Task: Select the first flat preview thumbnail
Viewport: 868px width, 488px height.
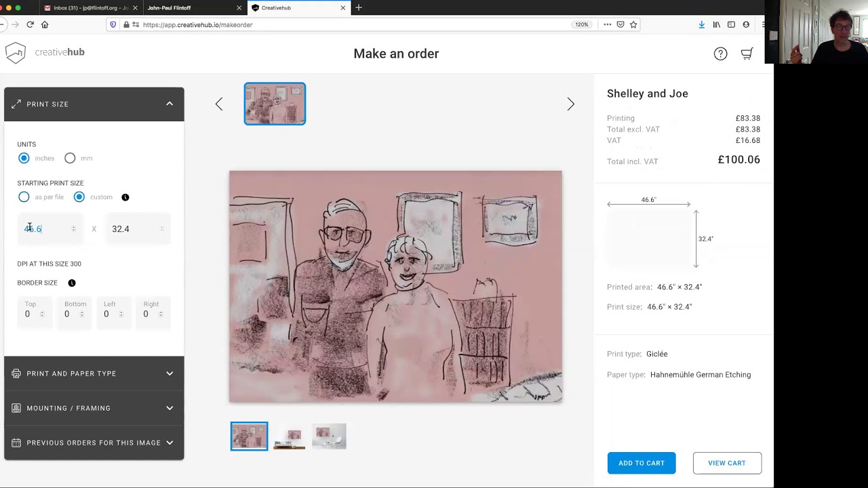Action: (249, 436)
